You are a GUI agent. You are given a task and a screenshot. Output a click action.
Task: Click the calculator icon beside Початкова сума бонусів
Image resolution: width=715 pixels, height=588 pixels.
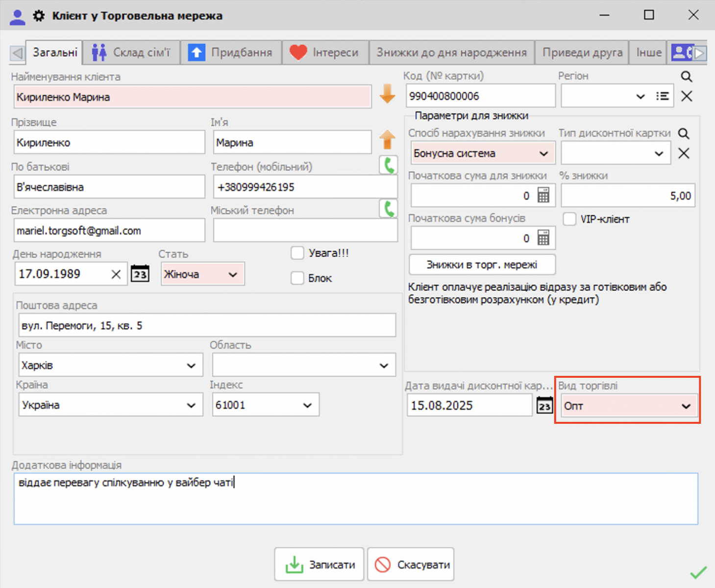click(543, 238)
